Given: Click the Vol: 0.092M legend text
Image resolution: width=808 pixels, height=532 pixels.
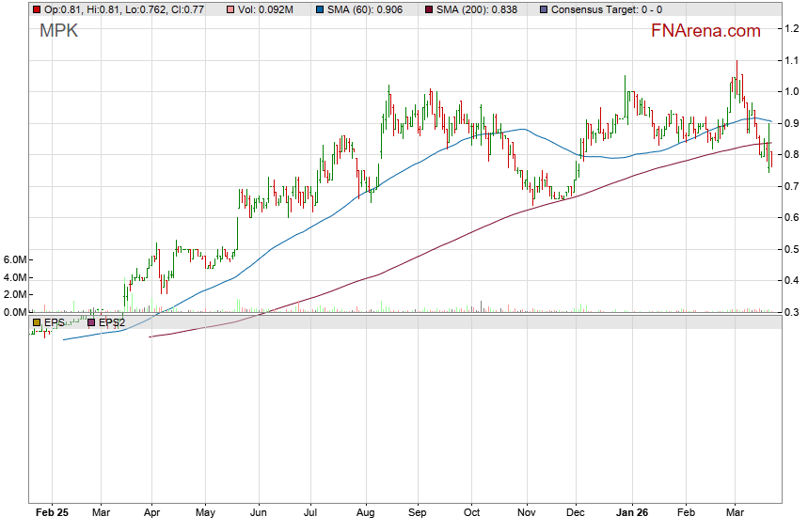Looking at the screenshot, I should [264, 9].
